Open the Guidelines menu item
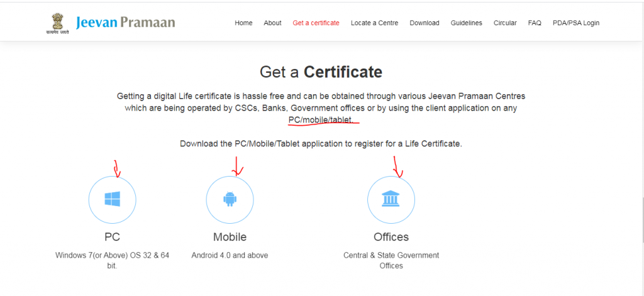Image resolution: width=644 pixels, height=296 pixels. (466, 23)
